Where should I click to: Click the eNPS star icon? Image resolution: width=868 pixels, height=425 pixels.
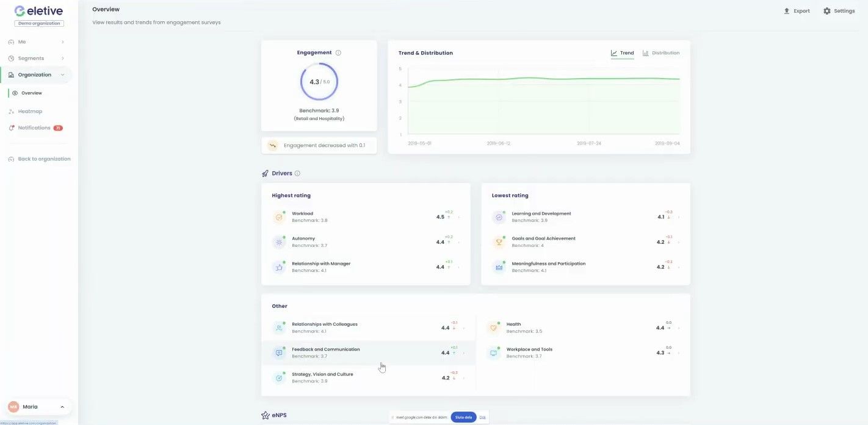pos(266,415)
